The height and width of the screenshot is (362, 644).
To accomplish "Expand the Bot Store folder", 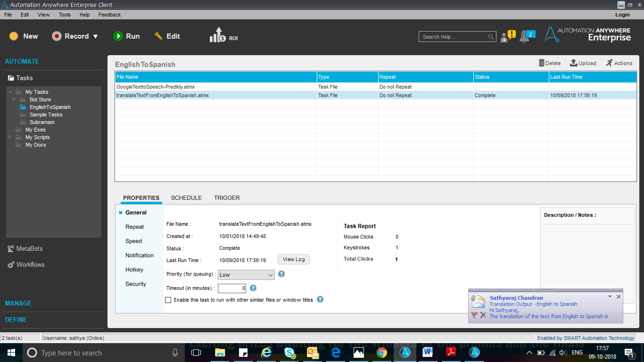I will (x=14, y=99).
